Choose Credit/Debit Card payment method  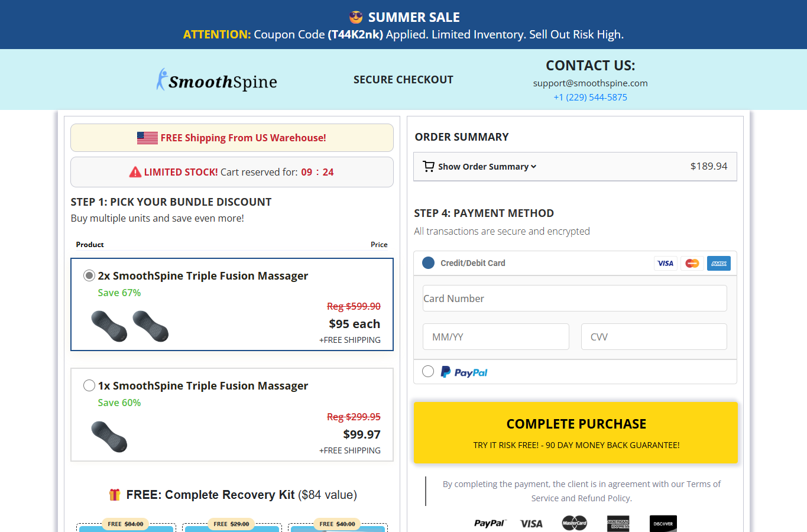click(429, 263)
